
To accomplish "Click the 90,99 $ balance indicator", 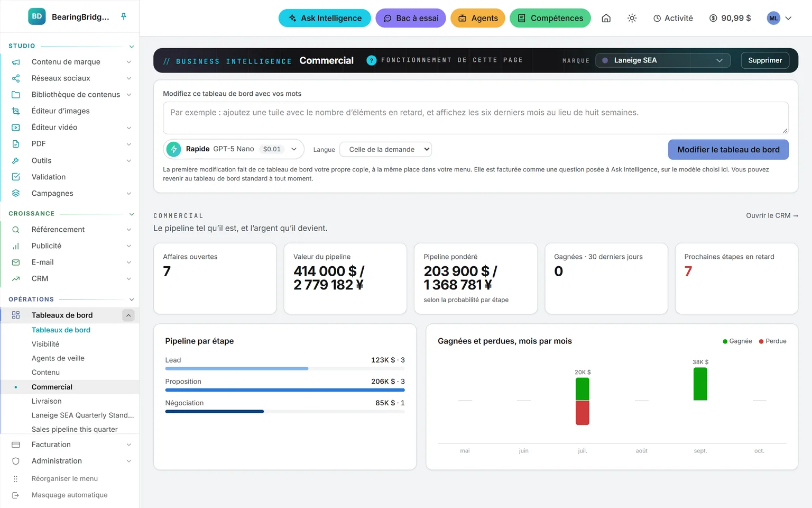I will pyautogui.click(x=730, y=18).
